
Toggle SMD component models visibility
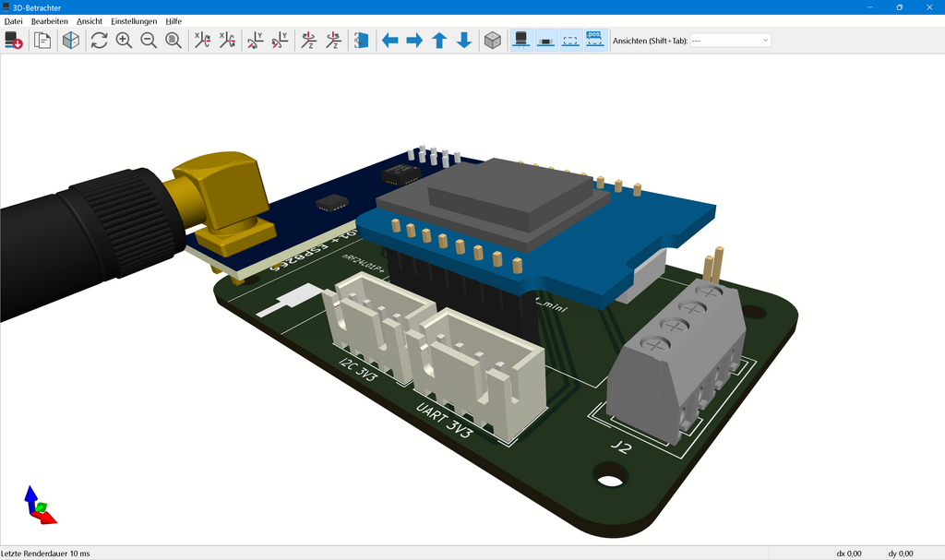(546, 41)
